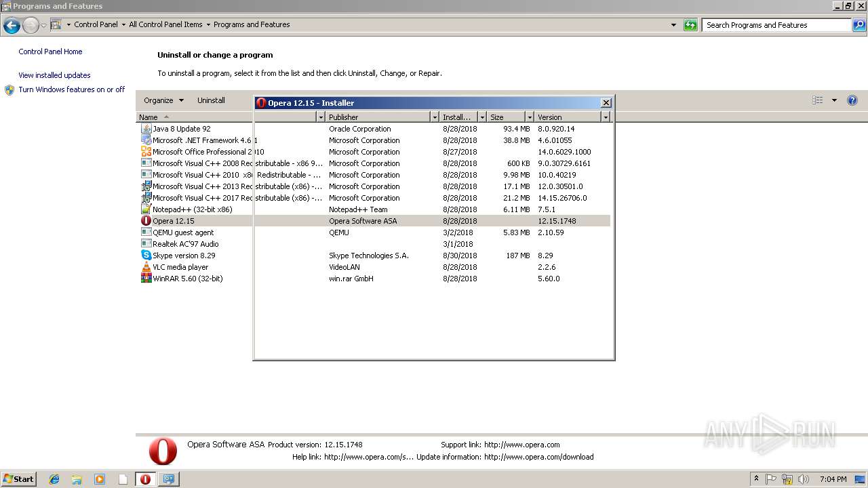Click Programs and Features breadcrumb

(252, 24)
